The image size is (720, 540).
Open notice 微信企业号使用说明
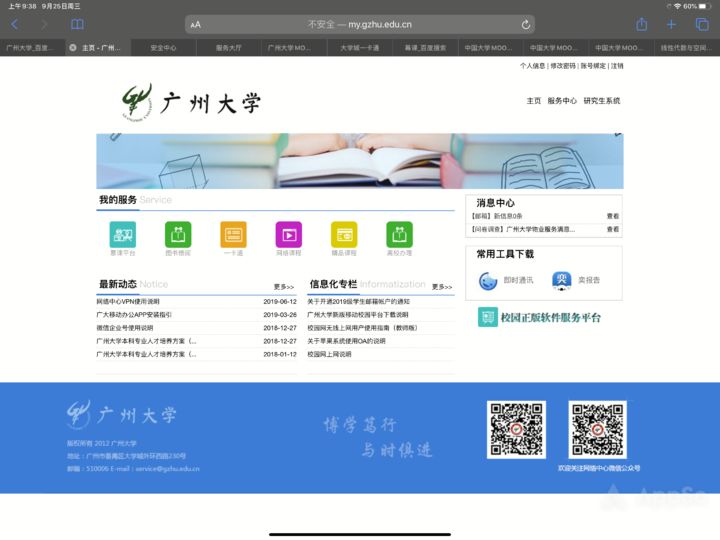click(124, 328)
